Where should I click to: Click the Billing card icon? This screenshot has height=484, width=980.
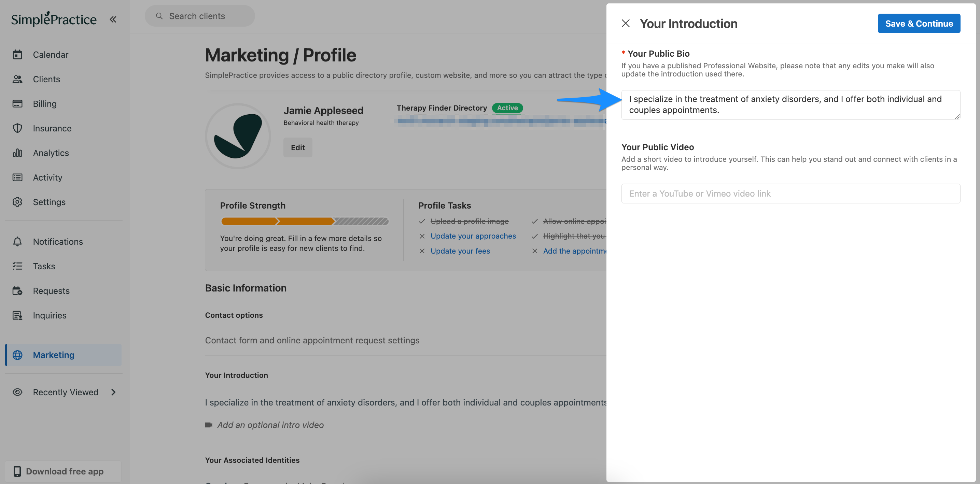pos(17,104)
